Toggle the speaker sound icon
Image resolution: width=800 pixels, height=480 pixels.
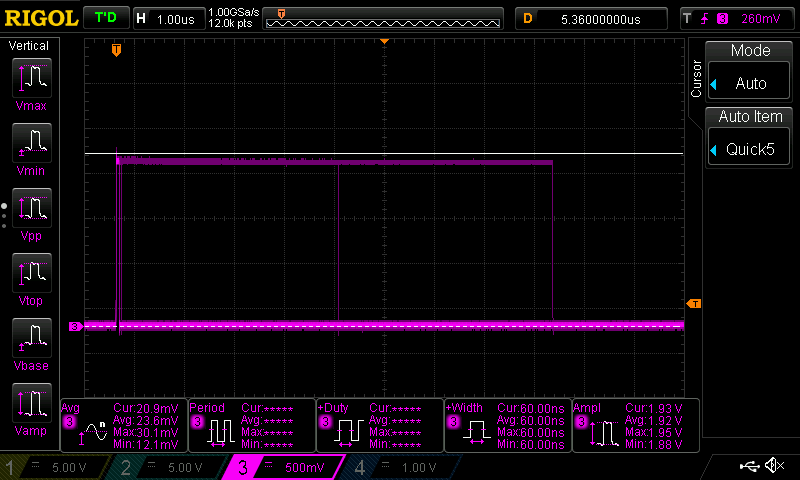pyautogui.click(x=773, y=466)
